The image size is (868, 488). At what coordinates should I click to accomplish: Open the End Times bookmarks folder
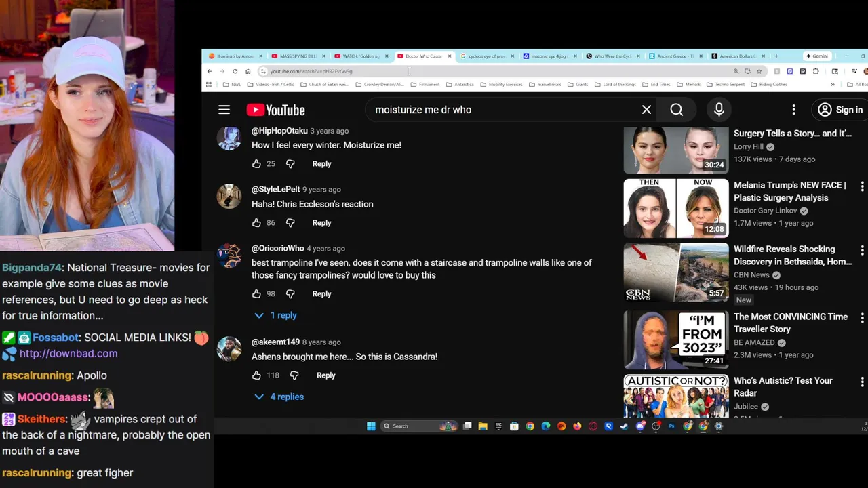[x=656, y=85]
